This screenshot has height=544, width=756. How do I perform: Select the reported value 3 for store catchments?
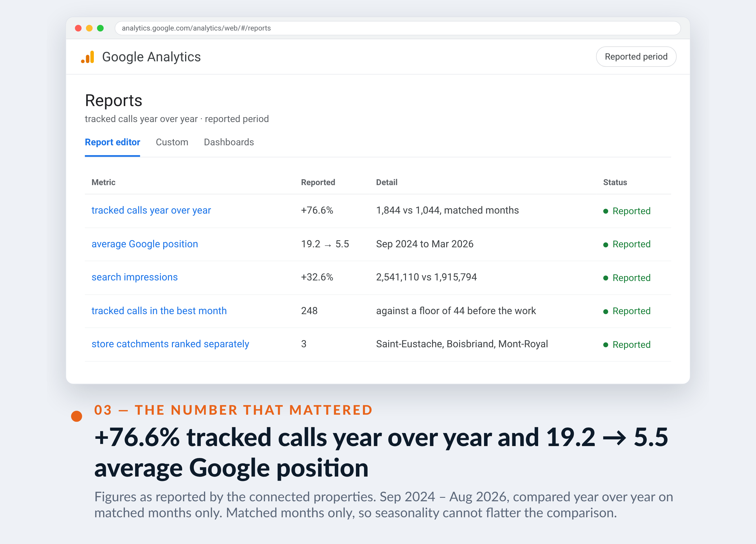coord(304,344)
